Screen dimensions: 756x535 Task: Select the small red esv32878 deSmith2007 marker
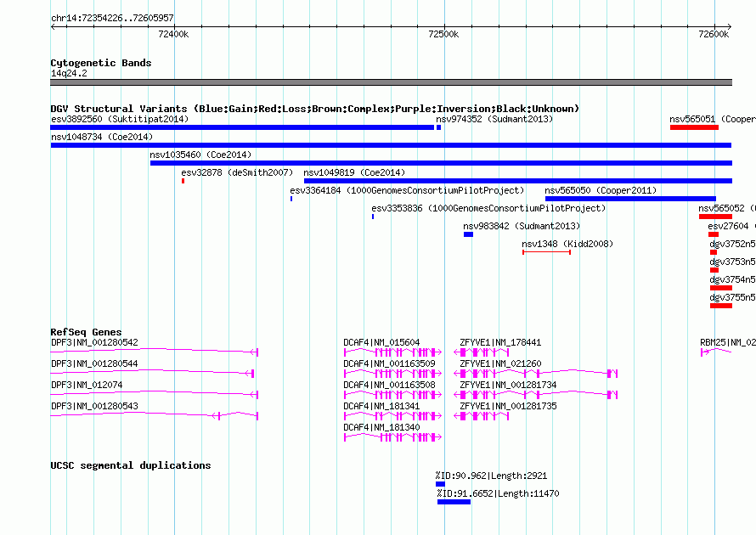pos(183,181)
